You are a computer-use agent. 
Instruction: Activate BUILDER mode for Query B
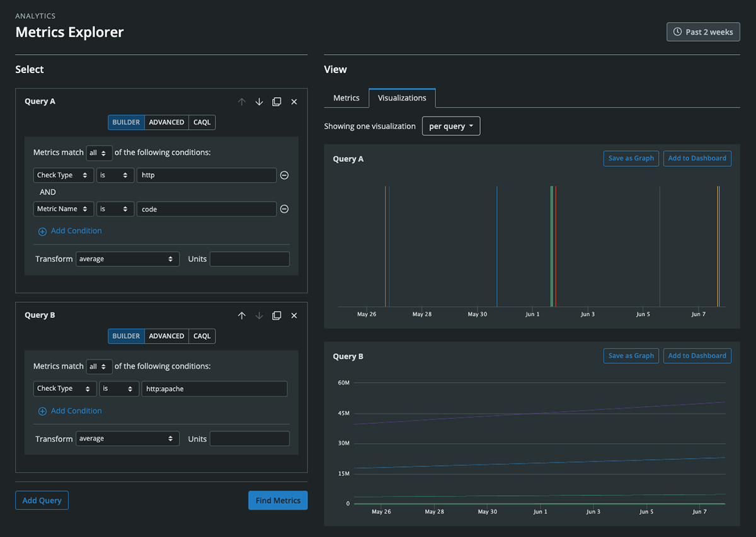tap(126, 336)
